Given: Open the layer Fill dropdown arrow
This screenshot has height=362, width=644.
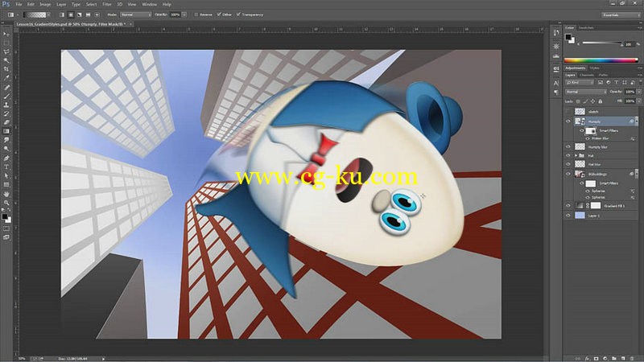Looking at the screenshot, I should coord(638,101).
